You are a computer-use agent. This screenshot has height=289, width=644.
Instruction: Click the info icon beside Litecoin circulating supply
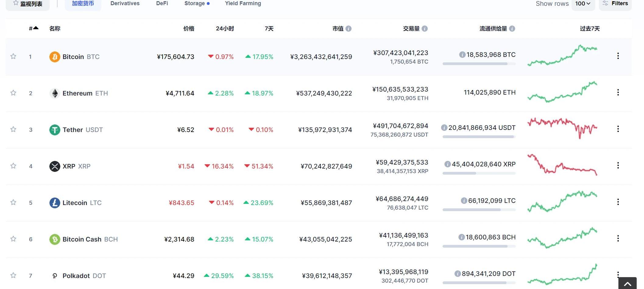tap(464, 201)
